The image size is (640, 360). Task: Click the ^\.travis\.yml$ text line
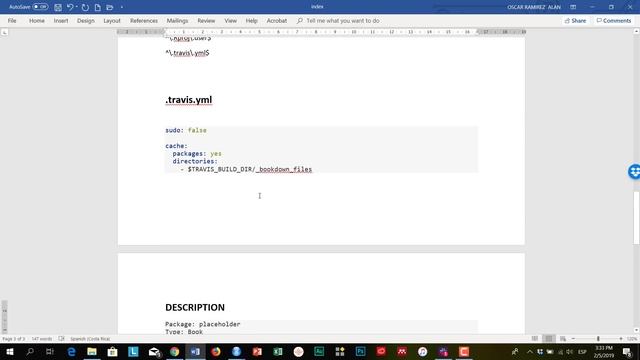click(x=187, y=53)
